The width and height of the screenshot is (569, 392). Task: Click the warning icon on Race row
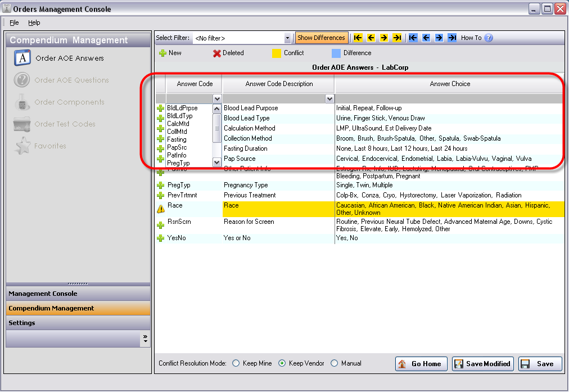(160, 209)
